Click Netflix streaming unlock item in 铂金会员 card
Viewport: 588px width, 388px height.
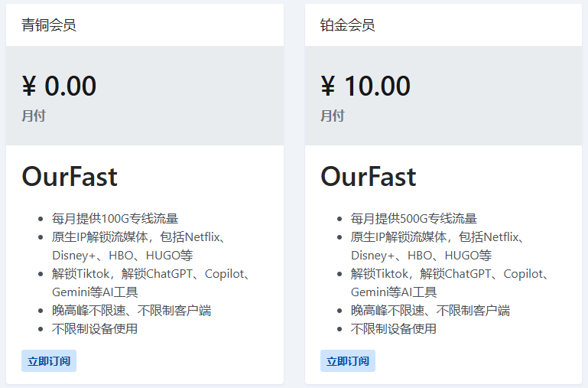tap(438, 246)
